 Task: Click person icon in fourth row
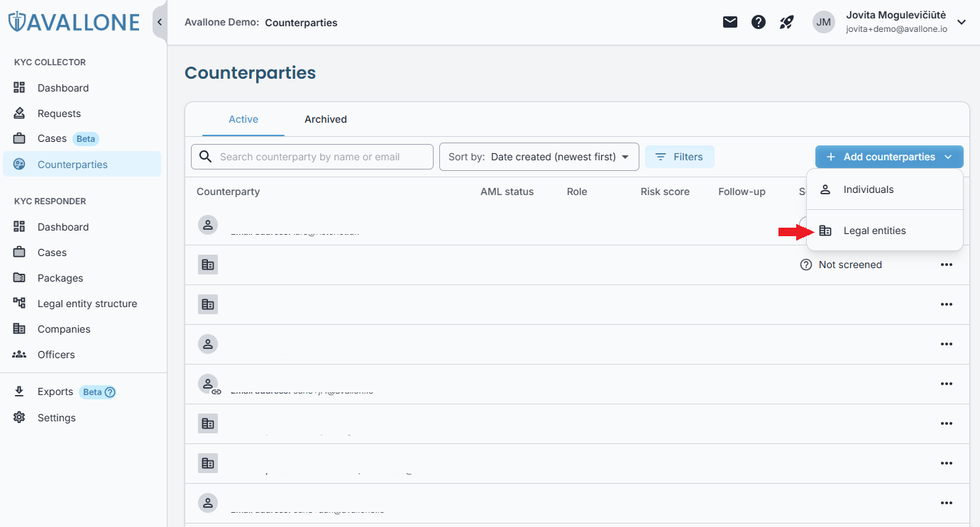(x=208, y=344)
